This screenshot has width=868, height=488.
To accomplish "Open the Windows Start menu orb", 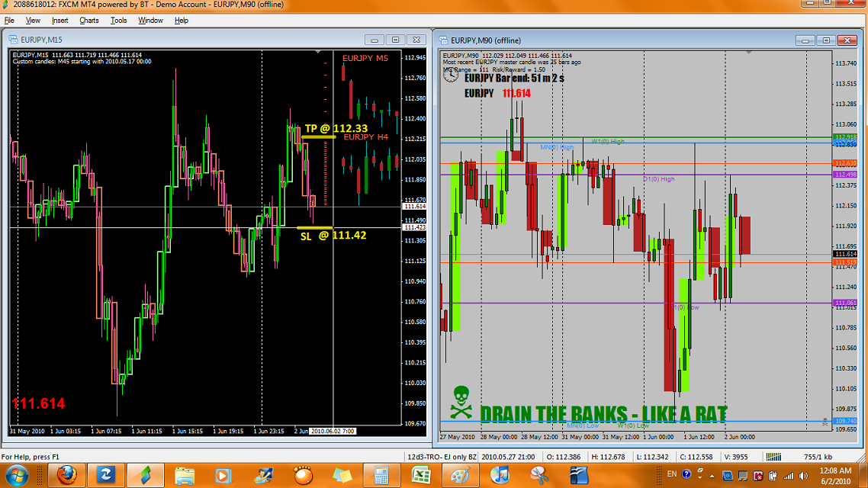I will click(17, 475).
